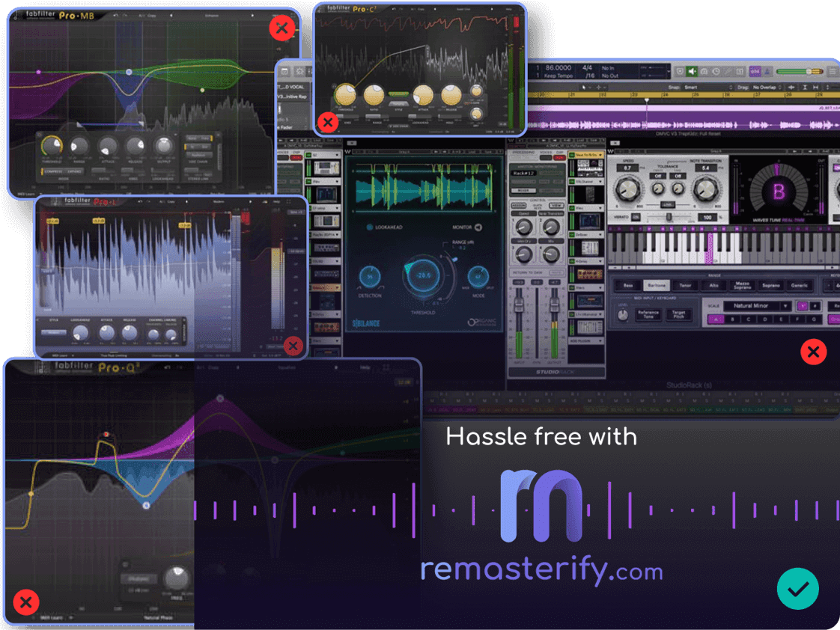Click the Note Transition knob in Waves Tune
Viewport: 840px width, 630px height.
(x=705, y=189)
